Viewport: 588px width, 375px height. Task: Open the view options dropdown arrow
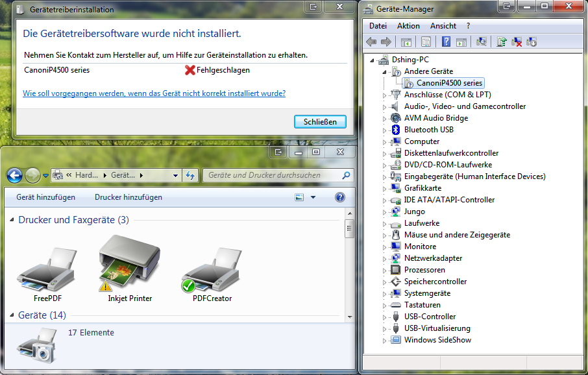pos(313,197)
